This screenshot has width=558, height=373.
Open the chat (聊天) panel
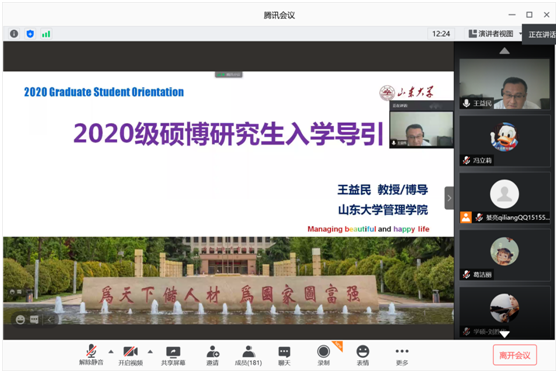pos(284,356)
